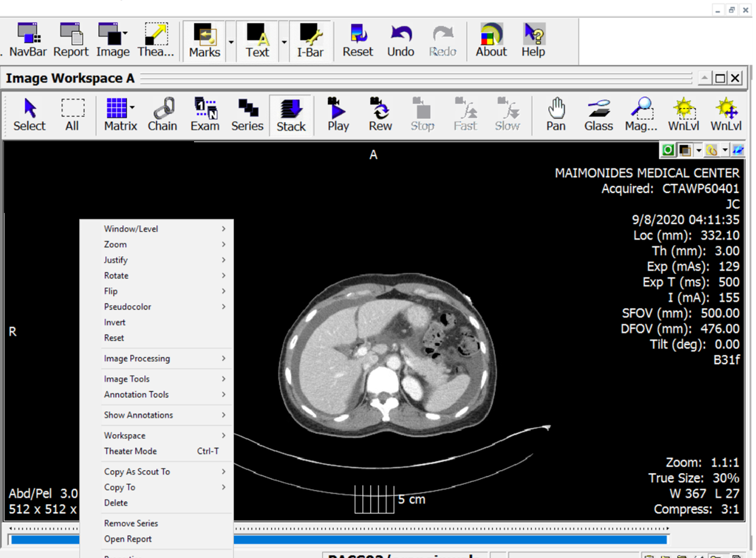The image size is (756, 558).
Task: Choose the Glass magnifier tool
Action: [x=599, y=114]
